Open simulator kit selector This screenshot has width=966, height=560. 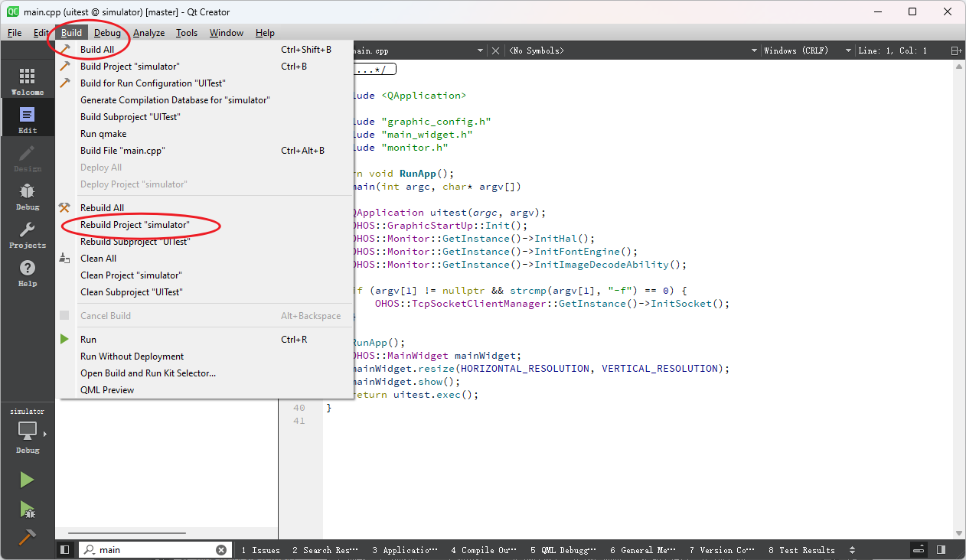28,431
